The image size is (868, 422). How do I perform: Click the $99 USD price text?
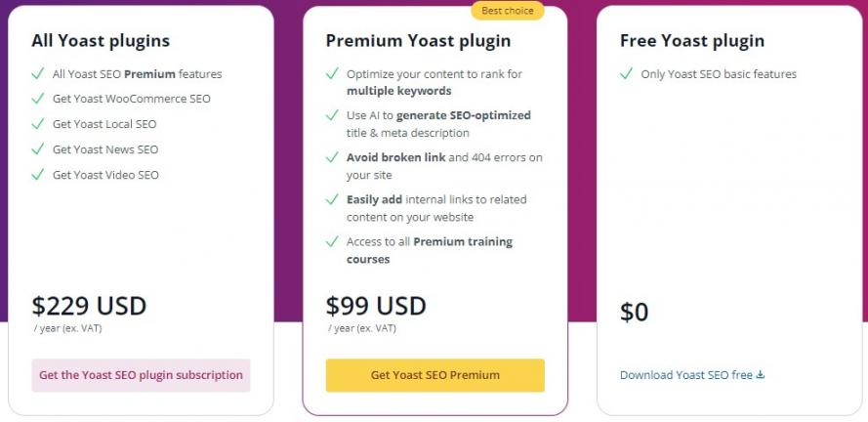pos(376,306)
